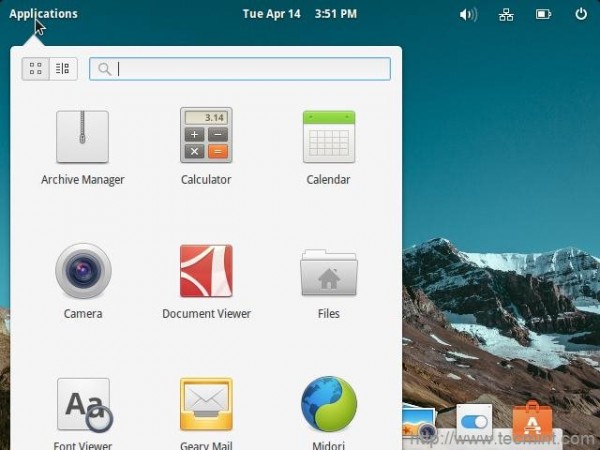Open the session power menu
600x450 pixels.
pos(581,15)
